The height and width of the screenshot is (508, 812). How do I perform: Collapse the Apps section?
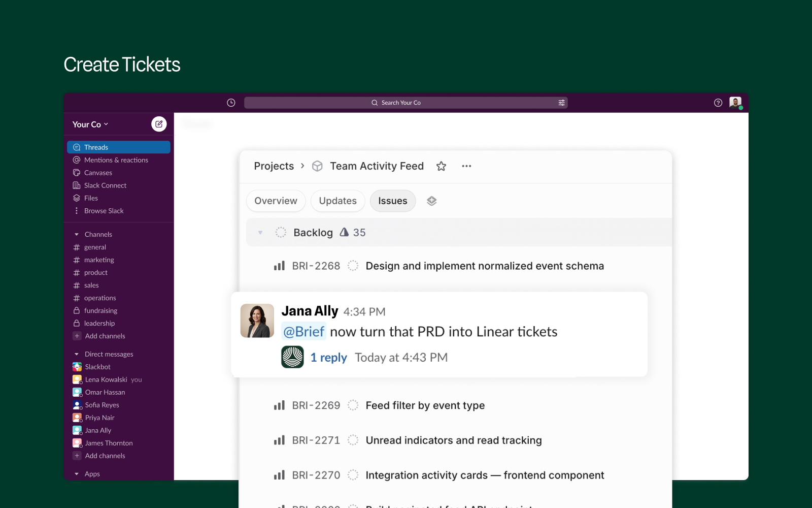tap(77, 474)
